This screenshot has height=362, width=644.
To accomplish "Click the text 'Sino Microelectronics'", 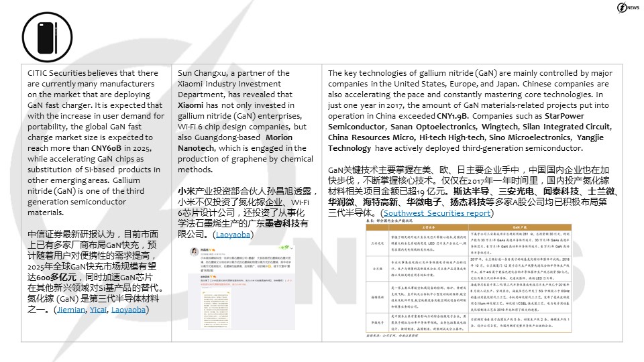I will tap(530, 137).
